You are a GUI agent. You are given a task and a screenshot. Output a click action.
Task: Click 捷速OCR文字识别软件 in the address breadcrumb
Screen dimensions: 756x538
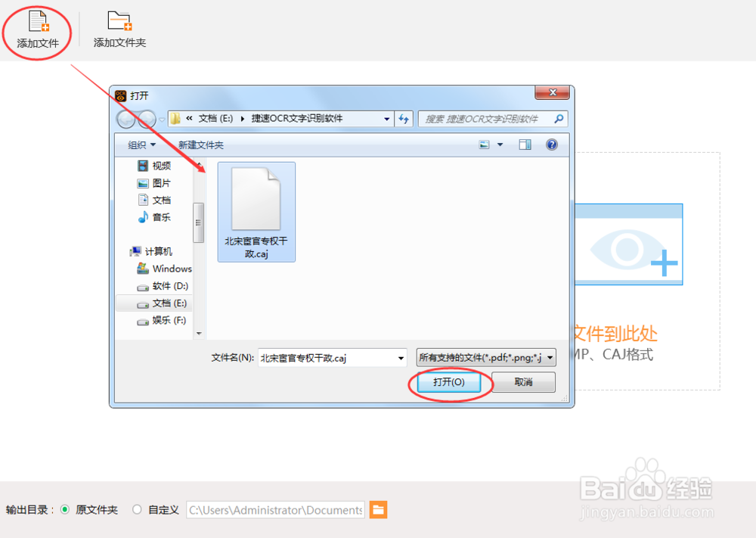click(x=297, y=119)
